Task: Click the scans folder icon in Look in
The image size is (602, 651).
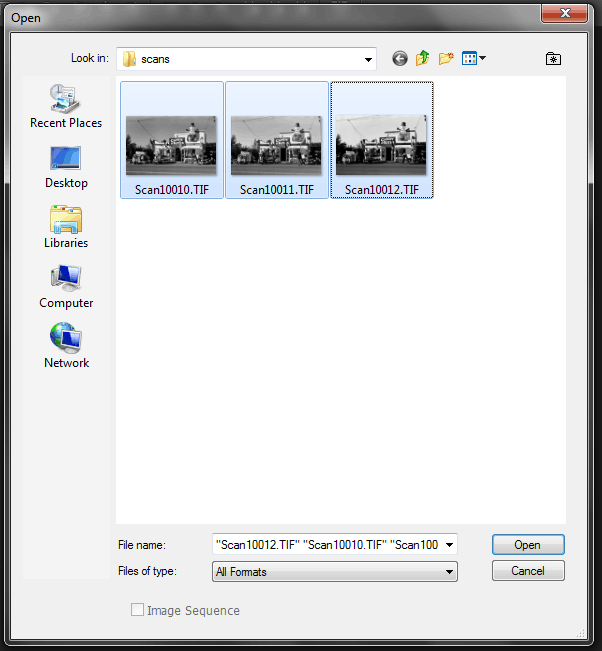Action: [129, 59]
